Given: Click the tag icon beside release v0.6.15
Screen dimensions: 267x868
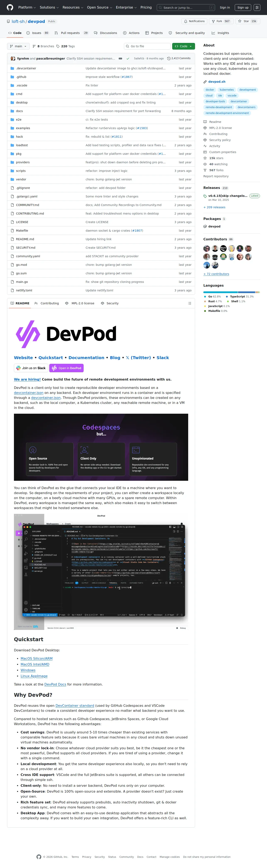Looking at the screenshot, I should (x=205, y=196).
